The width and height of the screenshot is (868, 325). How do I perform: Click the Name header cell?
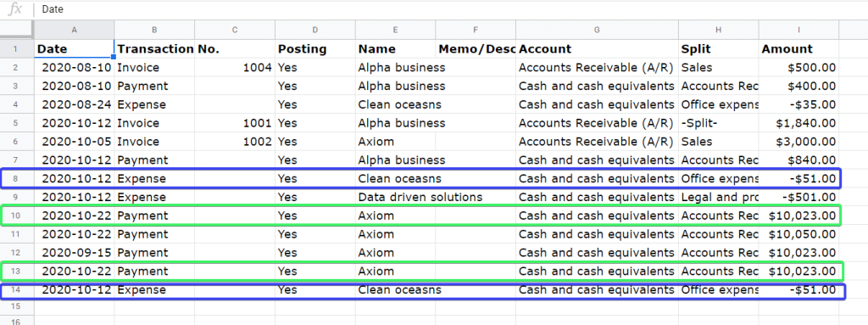point(395,49)
